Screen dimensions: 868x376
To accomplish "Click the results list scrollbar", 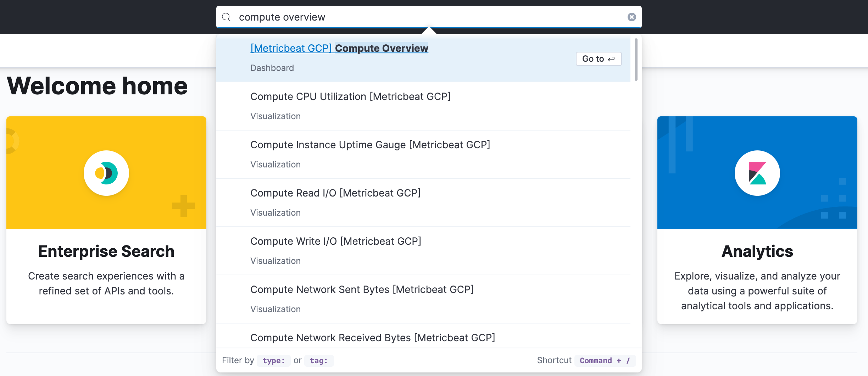I will click(636, 59).
